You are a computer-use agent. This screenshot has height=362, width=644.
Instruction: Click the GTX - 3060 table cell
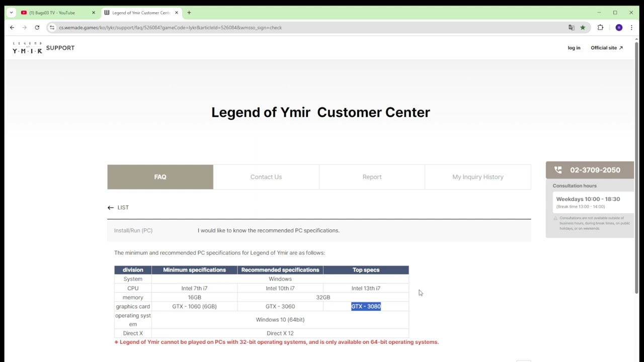click(280, 306)
